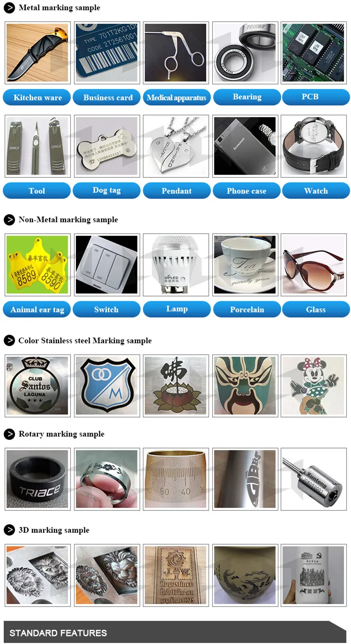
Task: Click the PCB blue button
Action: point(316,97)
